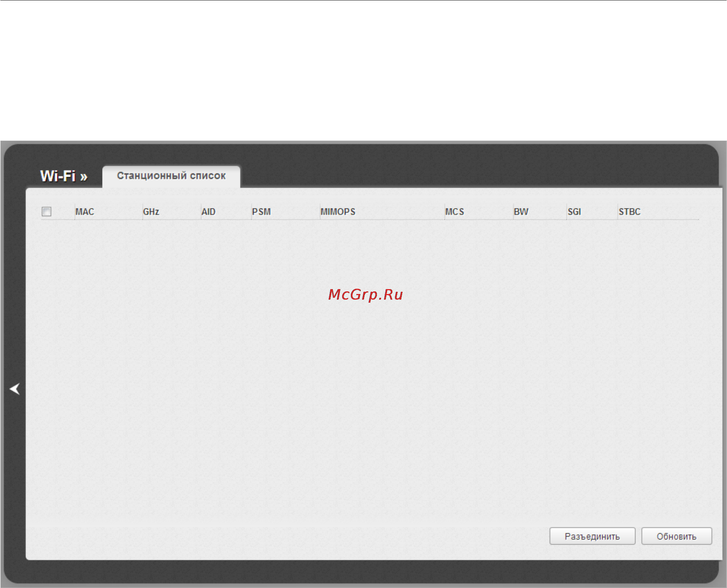Click the dark footer strip below the panel

pyautogui.click(x=362, y=571)
